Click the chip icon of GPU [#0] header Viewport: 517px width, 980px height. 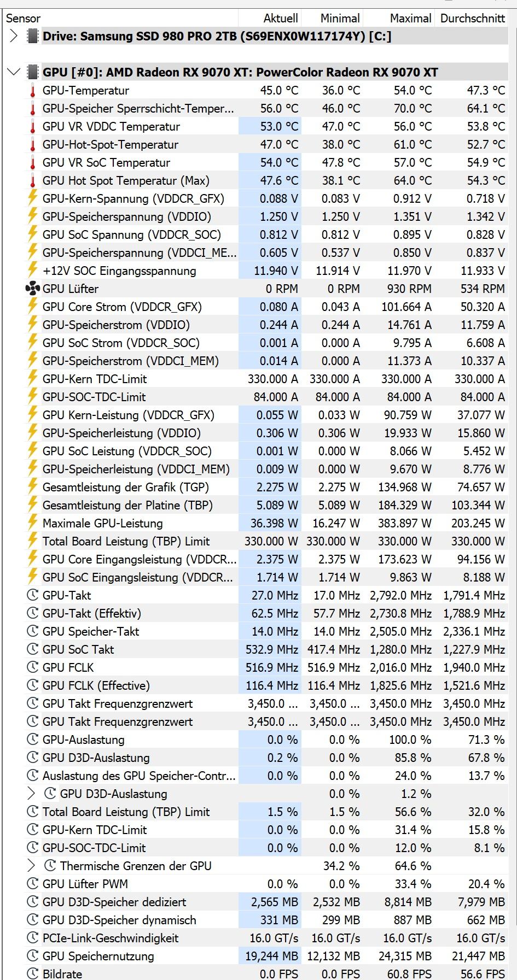tap(33, 72)
